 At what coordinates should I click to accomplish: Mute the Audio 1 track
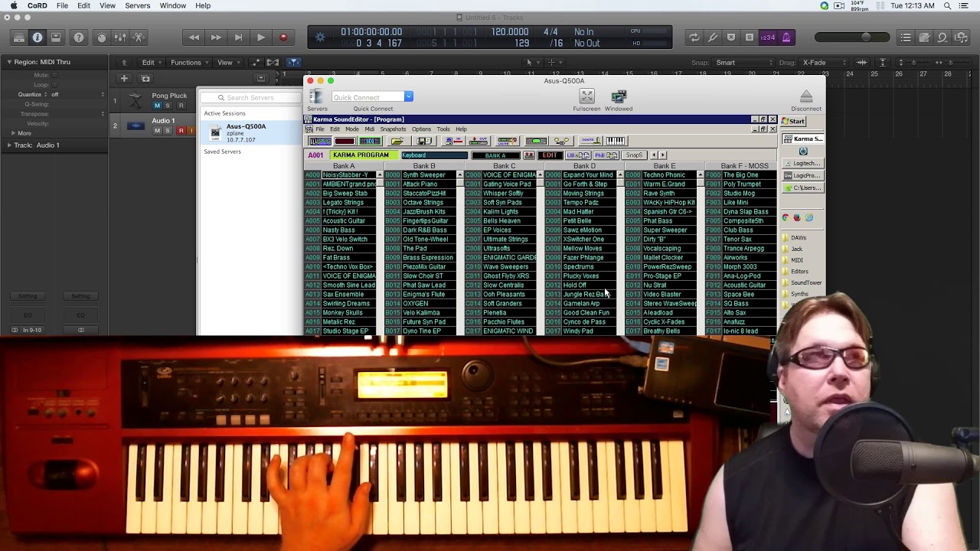tap(157, 131)
